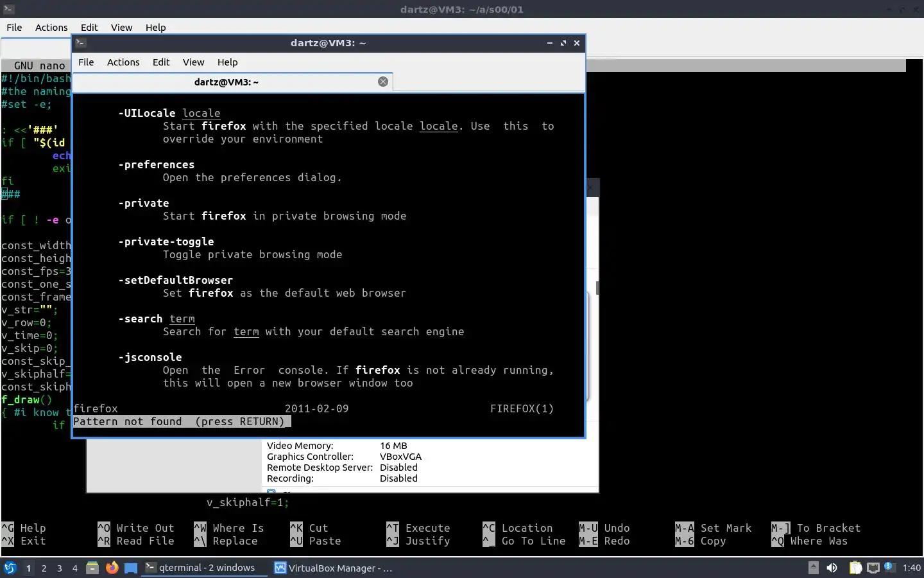Open Help menu of background terminal
This screenshot has height=578, width=924.
click(x=155, y=28)
